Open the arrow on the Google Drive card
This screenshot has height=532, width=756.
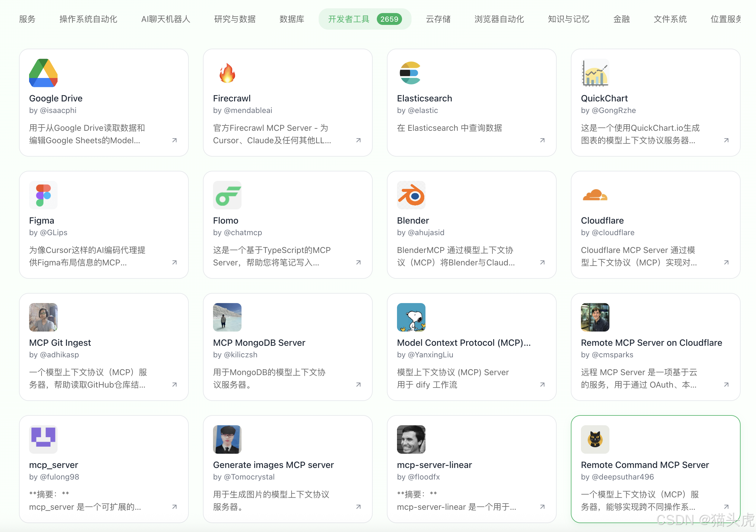[174, 141]
